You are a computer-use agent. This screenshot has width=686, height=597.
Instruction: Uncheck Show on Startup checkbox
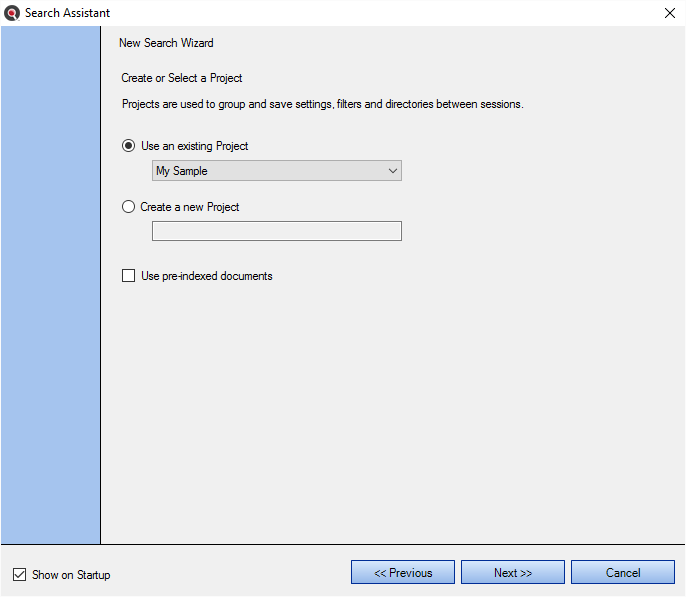[x=19, y=574]
